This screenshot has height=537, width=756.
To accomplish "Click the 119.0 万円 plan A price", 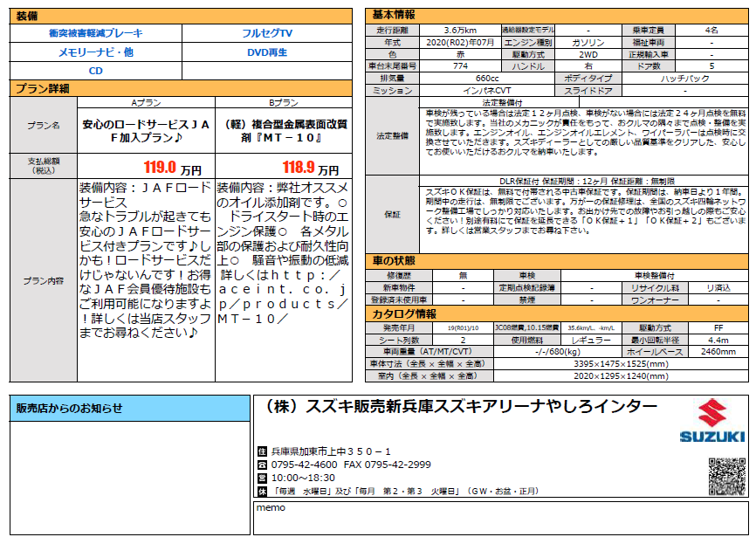I will point(172,167).
